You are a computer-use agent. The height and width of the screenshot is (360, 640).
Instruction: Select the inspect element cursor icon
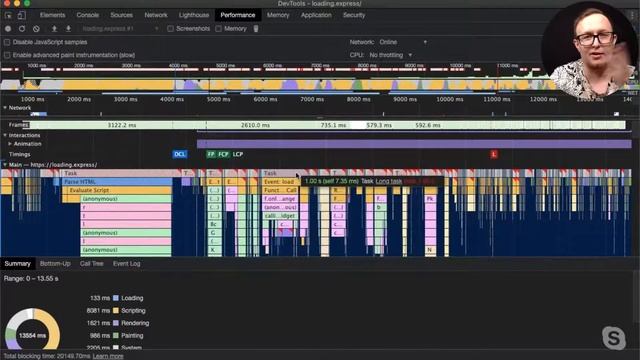[8, 16]
